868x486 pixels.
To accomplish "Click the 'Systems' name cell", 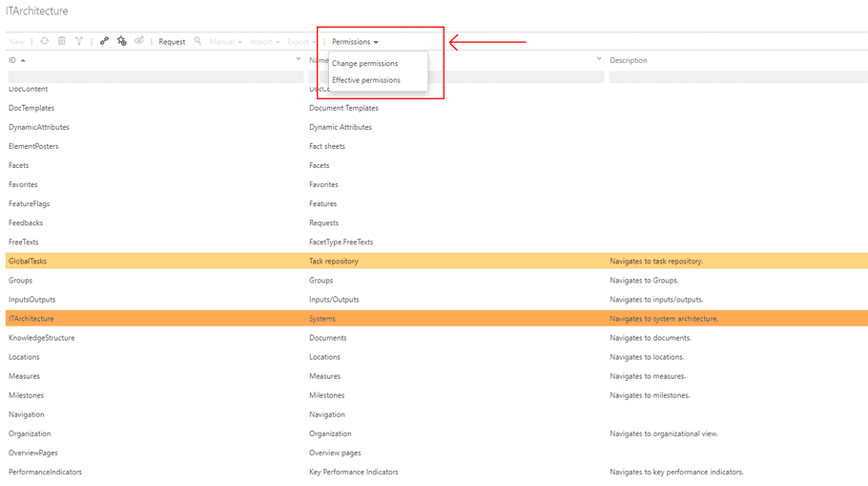I will click(322, 319).
